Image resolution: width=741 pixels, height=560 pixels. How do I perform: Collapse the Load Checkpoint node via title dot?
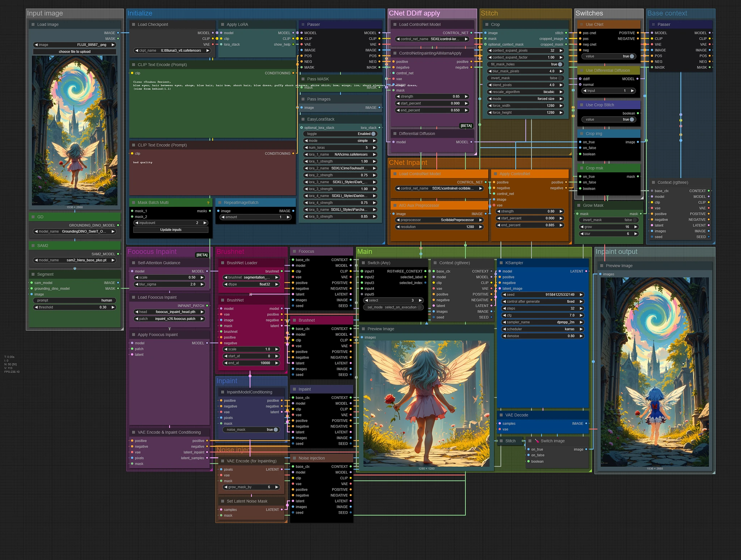134,25
